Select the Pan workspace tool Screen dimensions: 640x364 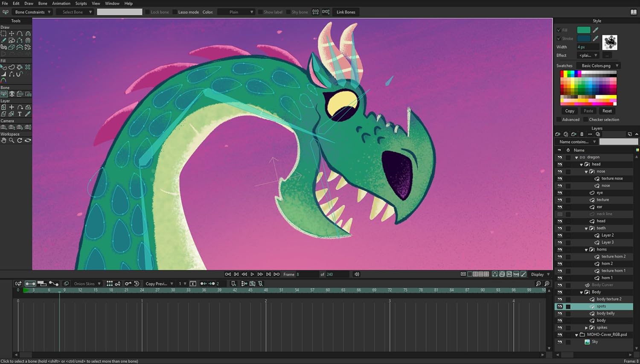pyautogui.click(x=3, y=140)
